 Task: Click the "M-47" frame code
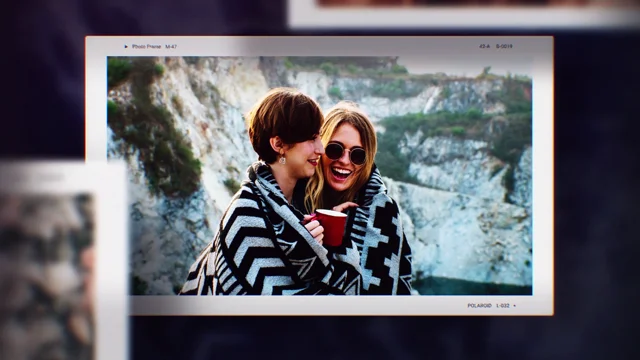tap(171, 47)
